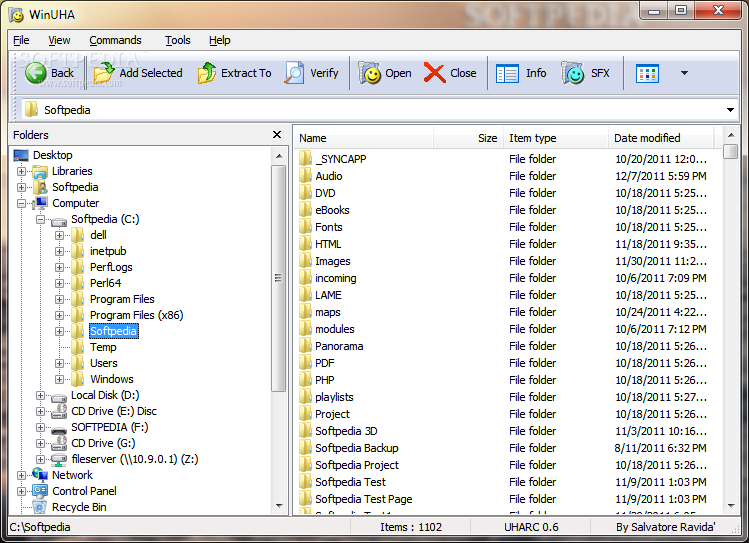
Task: Expand the Libraries tree node
Action: click(21, 171)
